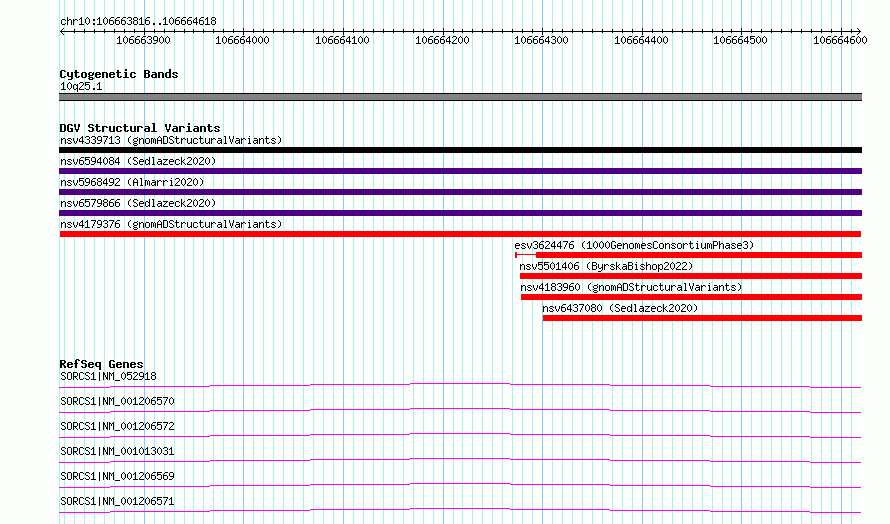Click the chr10:106663816..106664618 region label
This screenshot has width=890, height=524.
(x=138, y=22)
